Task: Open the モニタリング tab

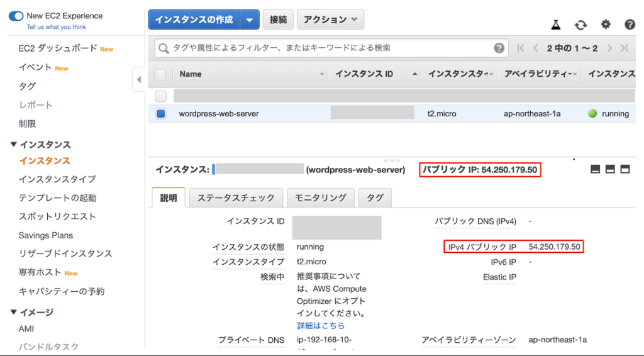Action: (320, 197)
